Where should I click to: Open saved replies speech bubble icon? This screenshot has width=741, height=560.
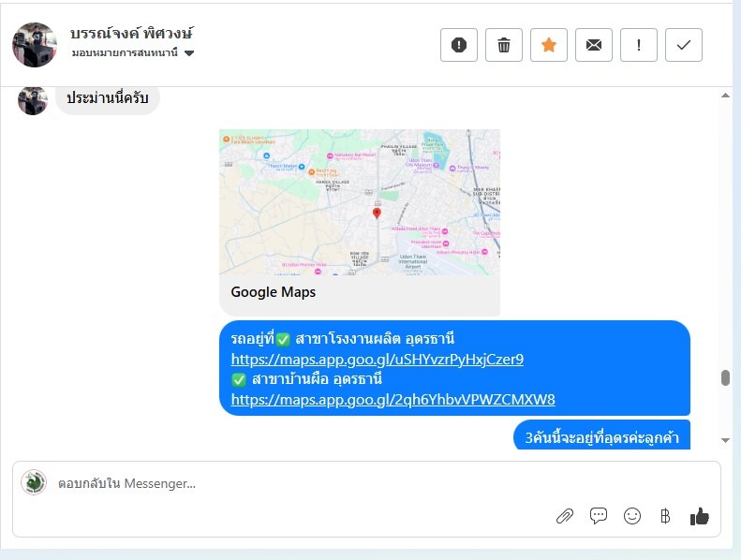tap(599, 516)
